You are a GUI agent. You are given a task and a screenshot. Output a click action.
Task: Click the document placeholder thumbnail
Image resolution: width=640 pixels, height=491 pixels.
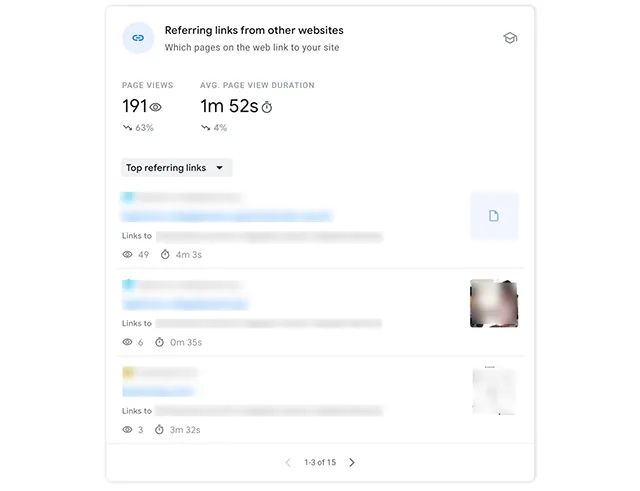click(494, 216)
